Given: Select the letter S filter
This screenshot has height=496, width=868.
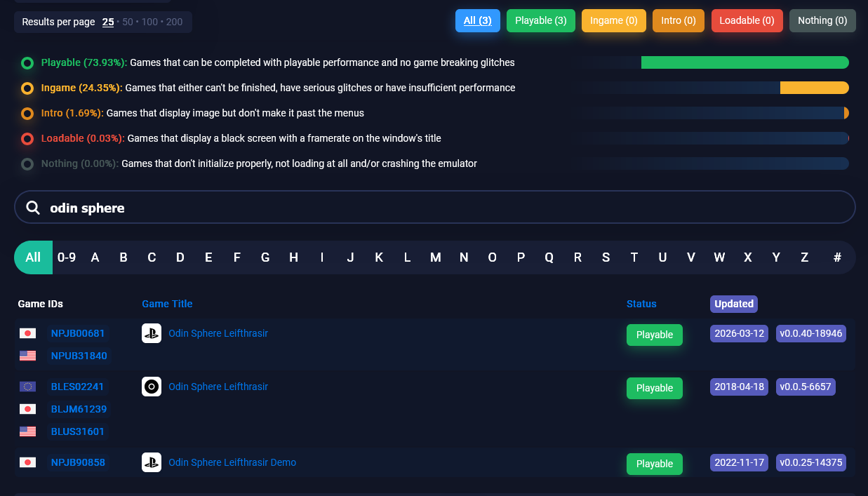Looking at the screenshot, I should [606, 257].
